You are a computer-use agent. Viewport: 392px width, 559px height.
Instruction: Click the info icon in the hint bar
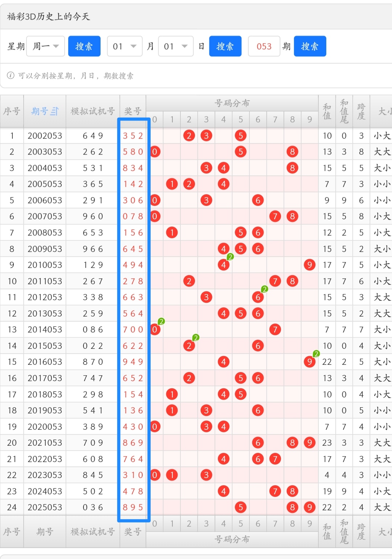pos(11,76)
